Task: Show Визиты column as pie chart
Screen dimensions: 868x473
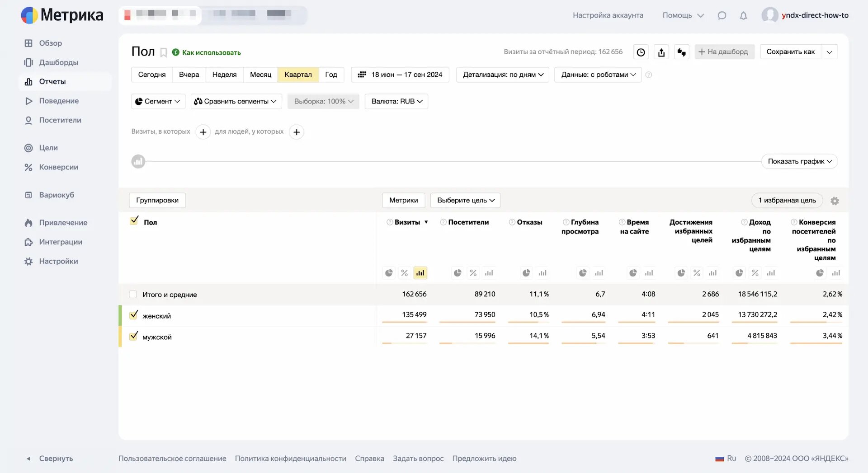Action: [x=389, y=273]
